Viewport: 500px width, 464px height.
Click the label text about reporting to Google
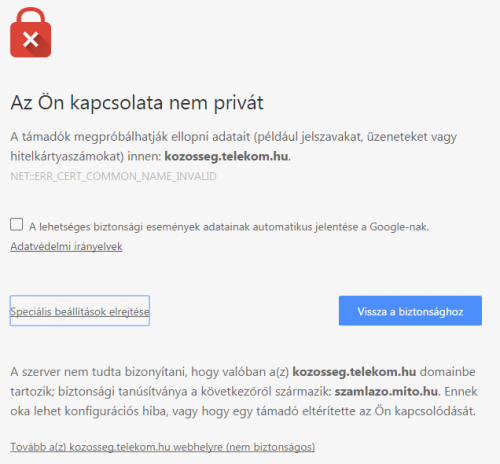[229, 227]
